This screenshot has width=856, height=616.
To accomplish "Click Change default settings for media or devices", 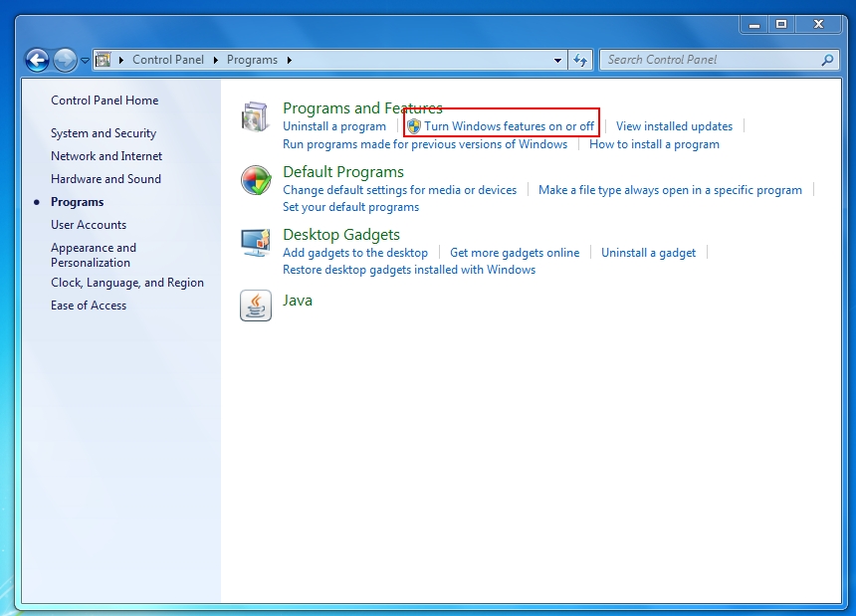I will click(x=399, y=190).
